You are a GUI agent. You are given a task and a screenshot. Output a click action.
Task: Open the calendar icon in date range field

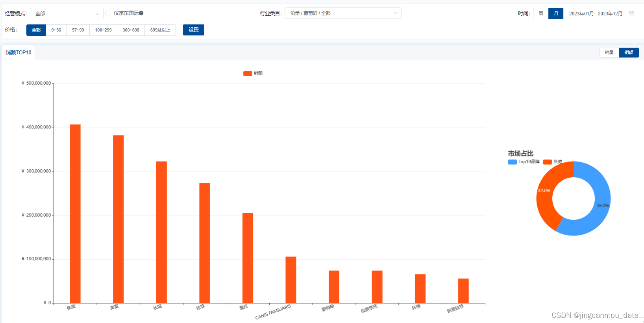tap(631, 13)
